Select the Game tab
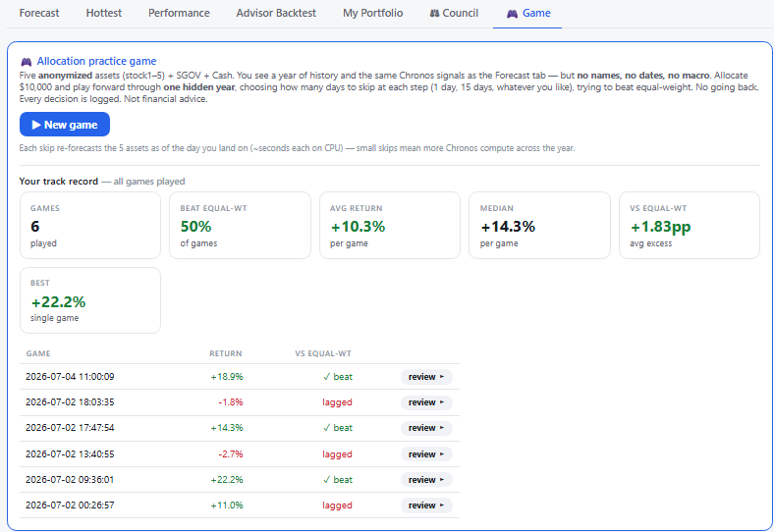 click(x=528, y=14)
